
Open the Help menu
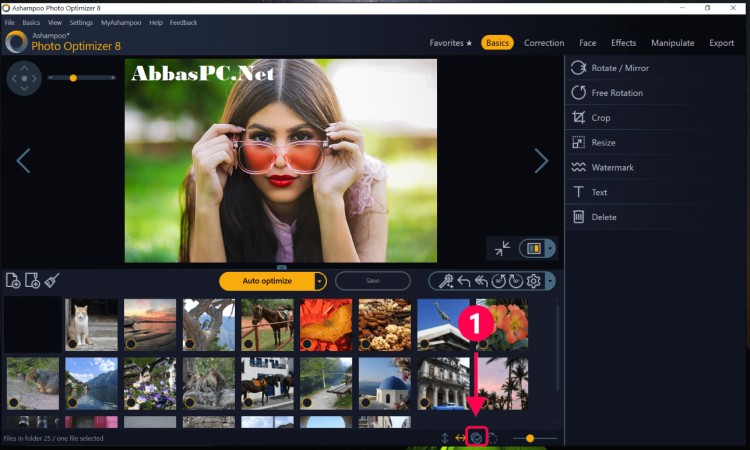[x=156, y=22]
